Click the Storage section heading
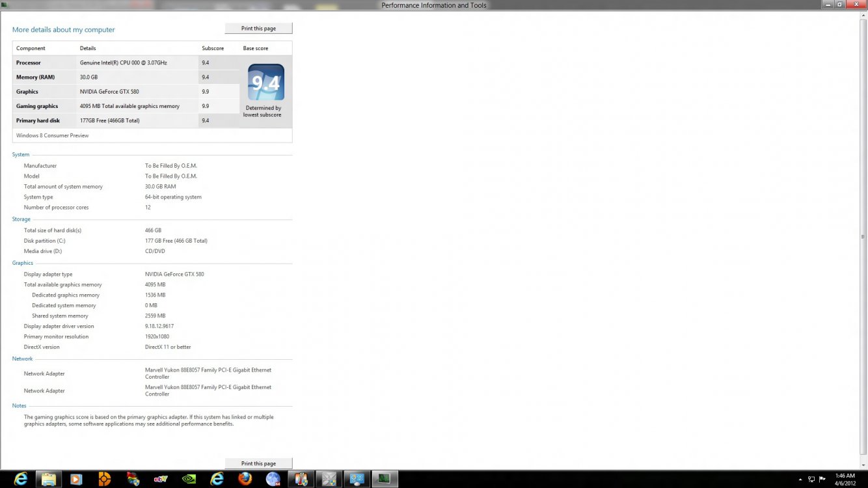 [21, 219]
